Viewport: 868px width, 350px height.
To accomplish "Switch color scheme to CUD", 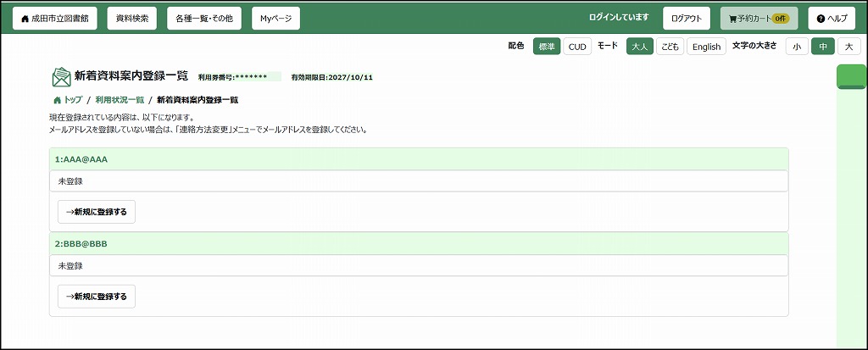I will 577,47.
